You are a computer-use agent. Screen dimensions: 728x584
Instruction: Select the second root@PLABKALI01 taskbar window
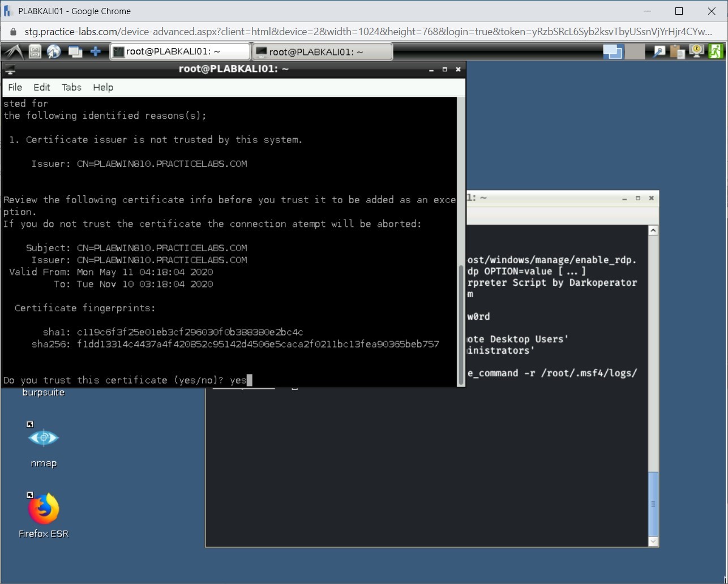point(322,51)
